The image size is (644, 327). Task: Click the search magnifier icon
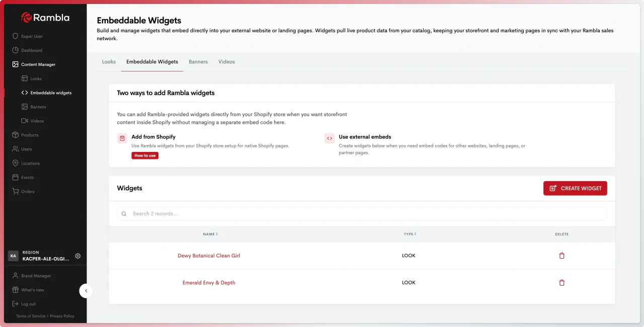tap(124, 214)
